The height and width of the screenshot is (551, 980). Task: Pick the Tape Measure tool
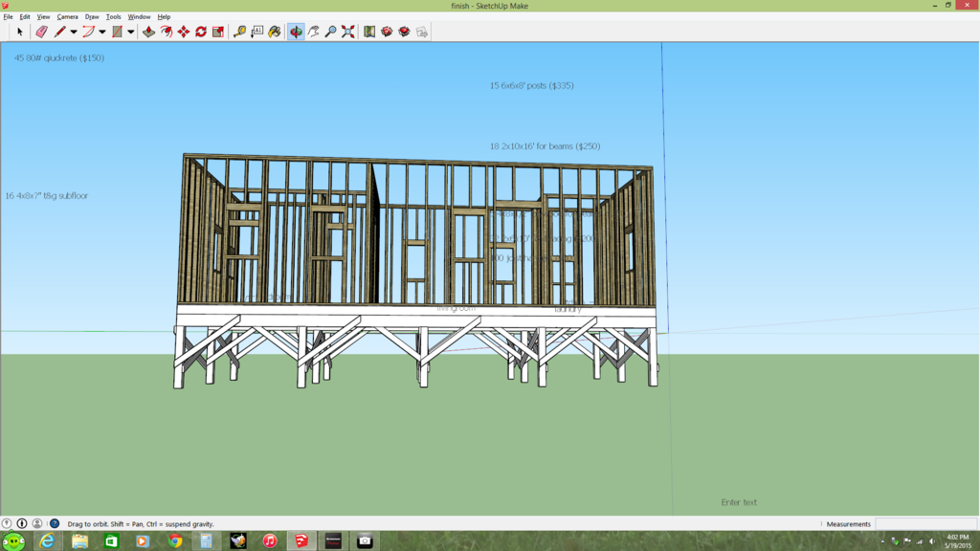(239, 32)
